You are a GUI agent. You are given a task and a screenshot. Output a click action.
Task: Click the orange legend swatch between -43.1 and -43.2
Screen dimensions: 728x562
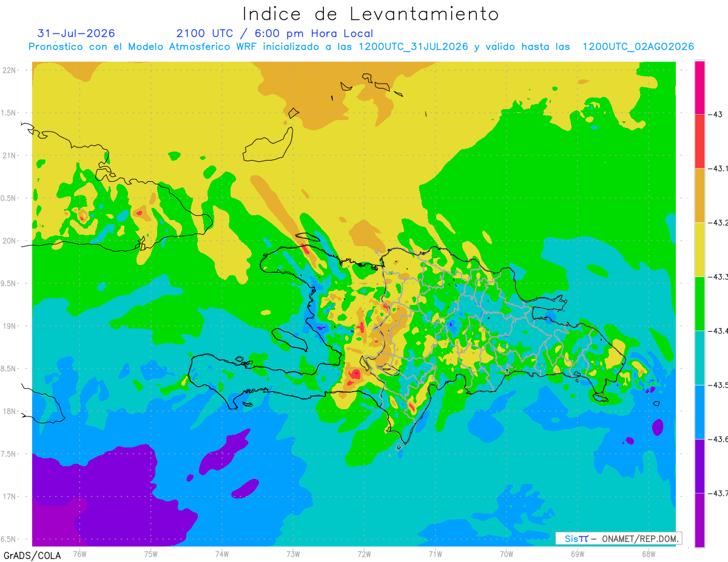click(x=699, y=195)
